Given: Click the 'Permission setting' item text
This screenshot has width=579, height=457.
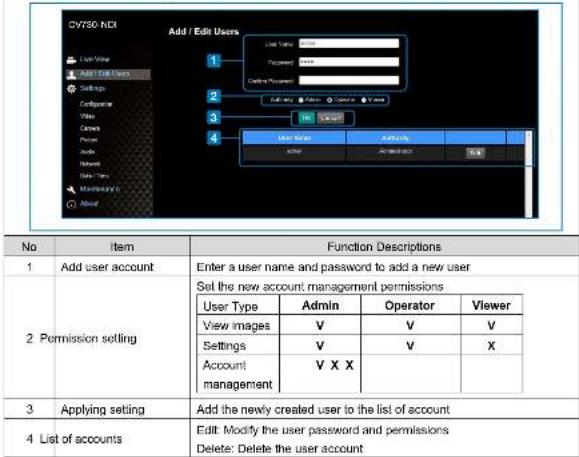Looking at the screenshot, I should (88, 338).
